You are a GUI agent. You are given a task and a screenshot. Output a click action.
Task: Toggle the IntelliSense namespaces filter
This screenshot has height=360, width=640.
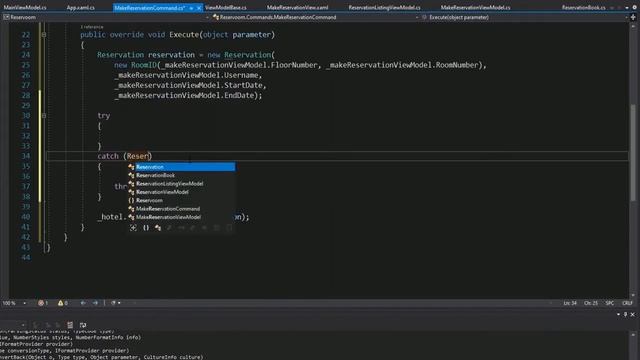[146, 228]
